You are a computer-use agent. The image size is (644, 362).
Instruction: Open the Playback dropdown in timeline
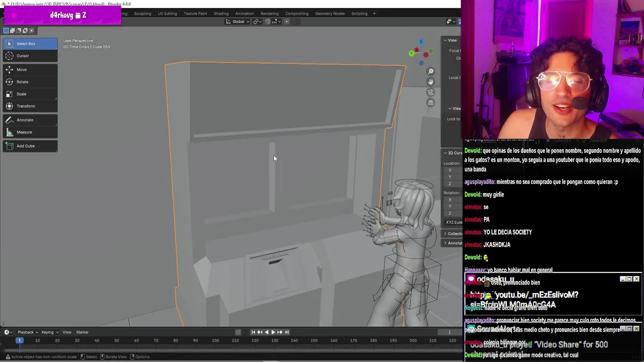coord(28,332)
